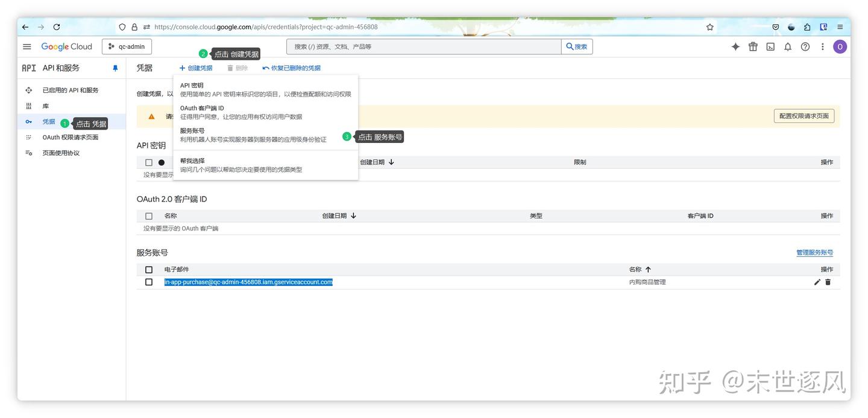This screenshot has height=418, width=868.
Task: Click the in-app-purchase service account email
Action: point(249,282)
